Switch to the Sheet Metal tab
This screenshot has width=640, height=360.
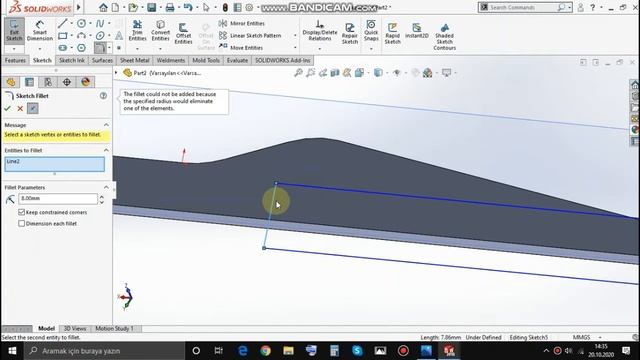pyautogui.click(x=134, y=60)
